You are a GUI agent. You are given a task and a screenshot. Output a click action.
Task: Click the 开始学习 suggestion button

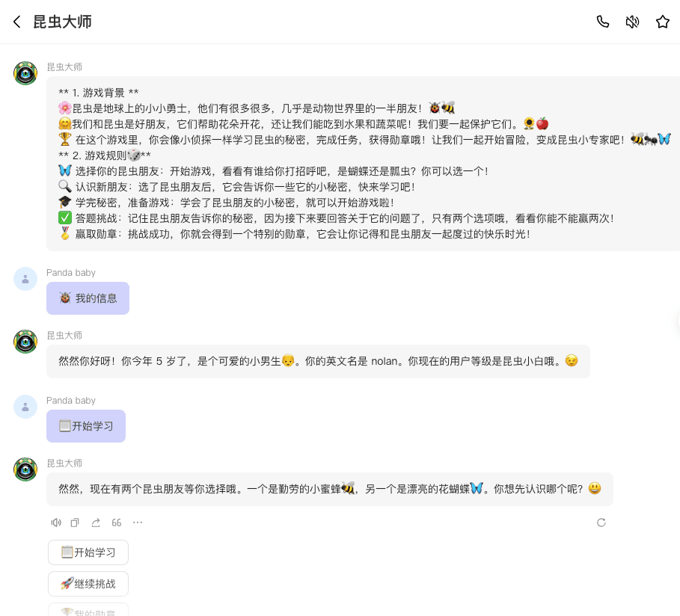[x=88, y=552]
